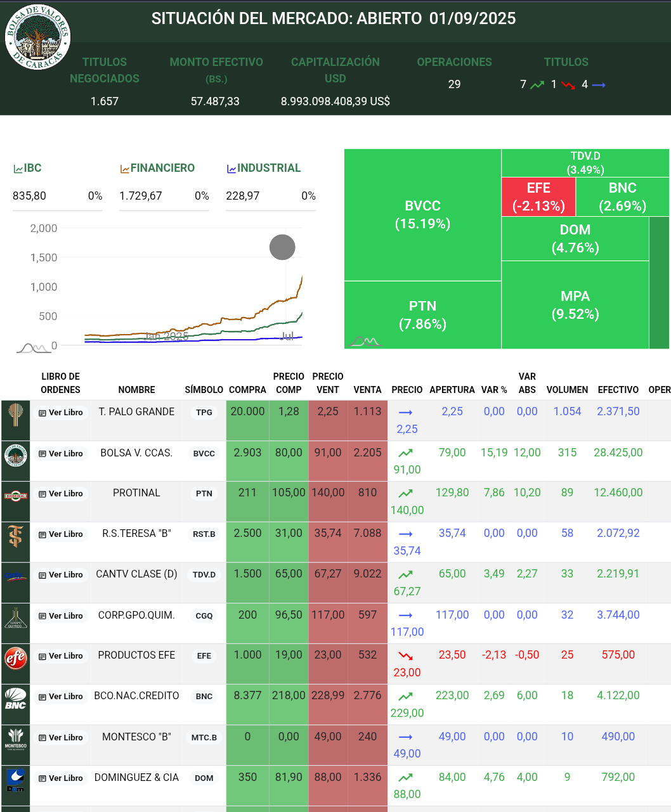The image size is (671, 812).
Task: Open Ver Libro for Dominguez & Cia
Action: click(x=61, y=778)
